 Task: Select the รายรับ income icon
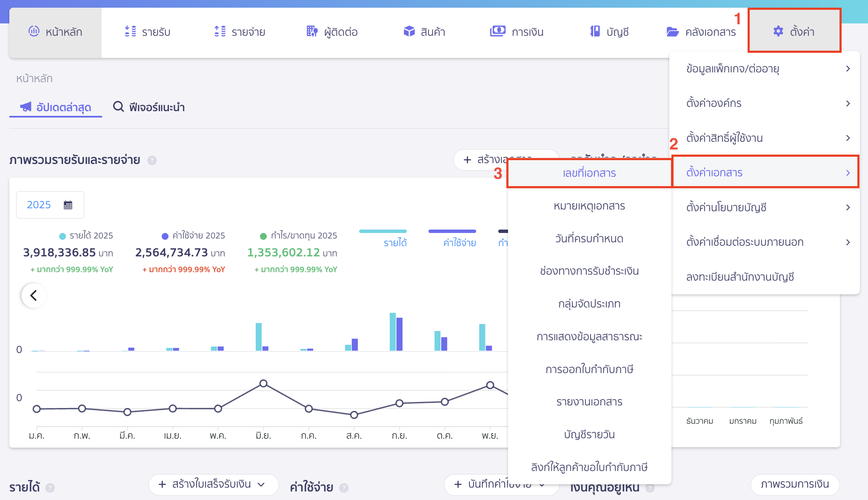[x=130, y=32]
